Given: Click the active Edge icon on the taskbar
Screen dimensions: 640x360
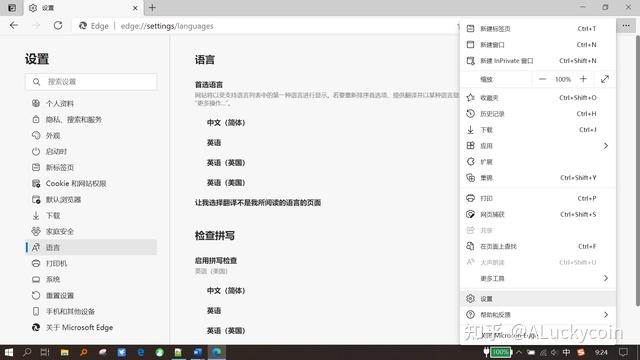Looking at the screenshot, I should pos(216,352).
